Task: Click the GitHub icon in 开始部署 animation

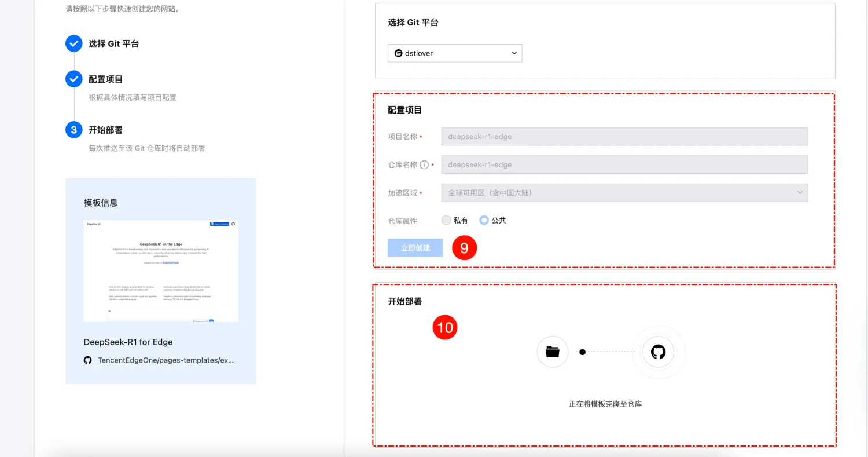Action: [x=658, y=352]
